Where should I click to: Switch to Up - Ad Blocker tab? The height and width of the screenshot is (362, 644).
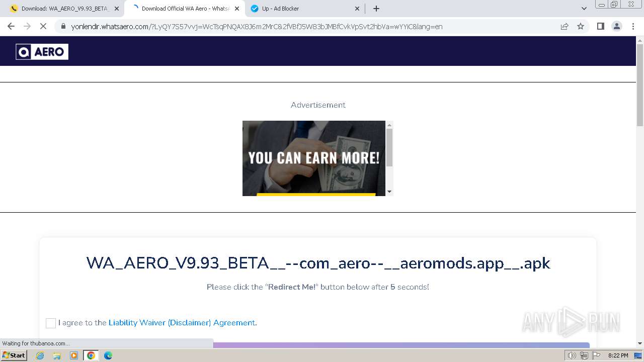coord(305,9)
